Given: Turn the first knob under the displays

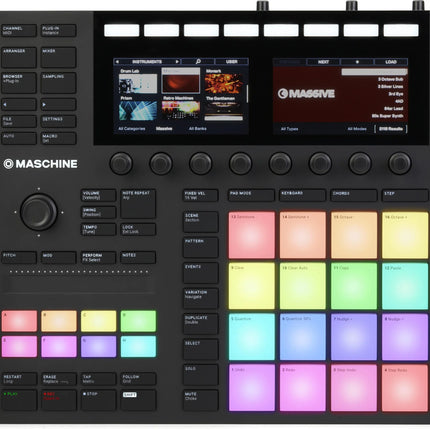Looking at the screenshot, I should point(121,163).
